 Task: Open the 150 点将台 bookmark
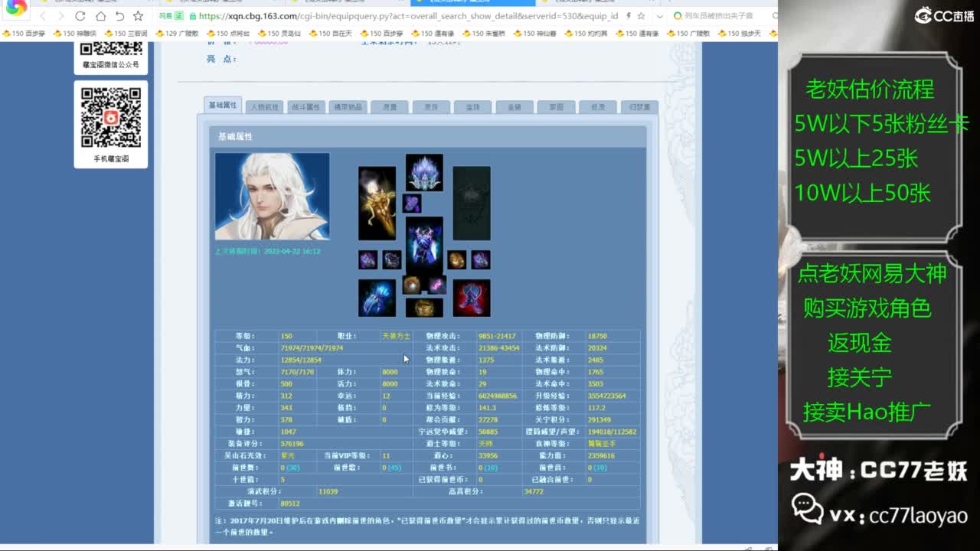click(228, 34)
